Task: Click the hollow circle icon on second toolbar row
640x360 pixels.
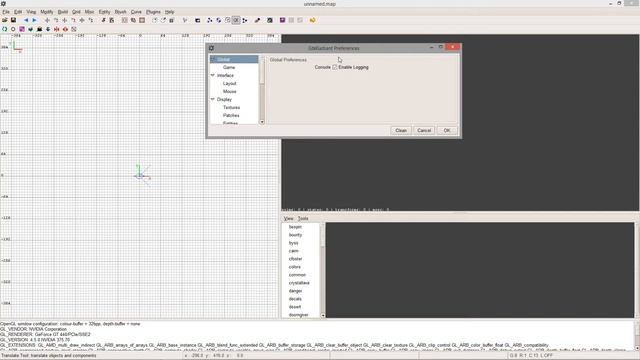Action: [x=13, y=29]
